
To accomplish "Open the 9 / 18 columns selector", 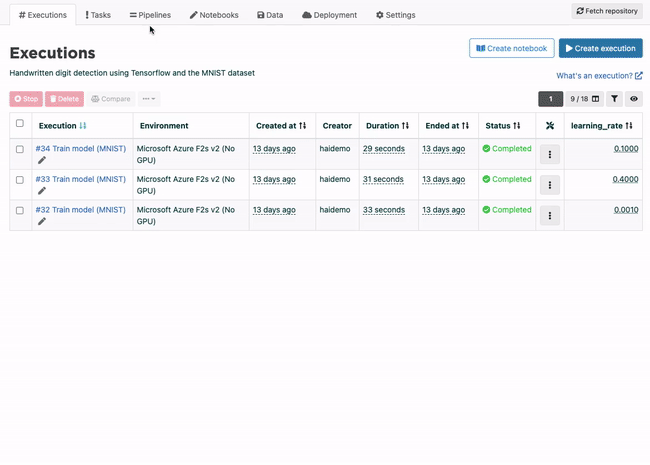I will 585,99.
